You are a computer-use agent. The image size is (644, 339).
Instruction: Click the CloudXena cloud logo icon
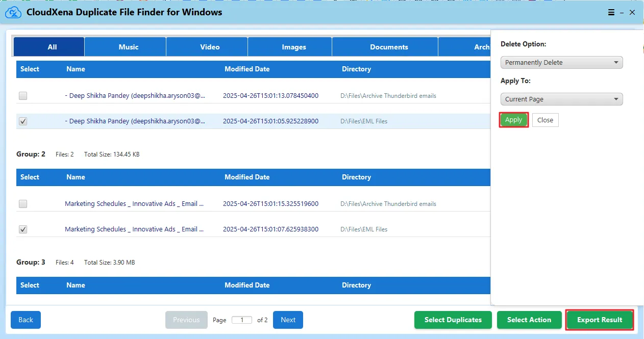(x=13, y=13)
